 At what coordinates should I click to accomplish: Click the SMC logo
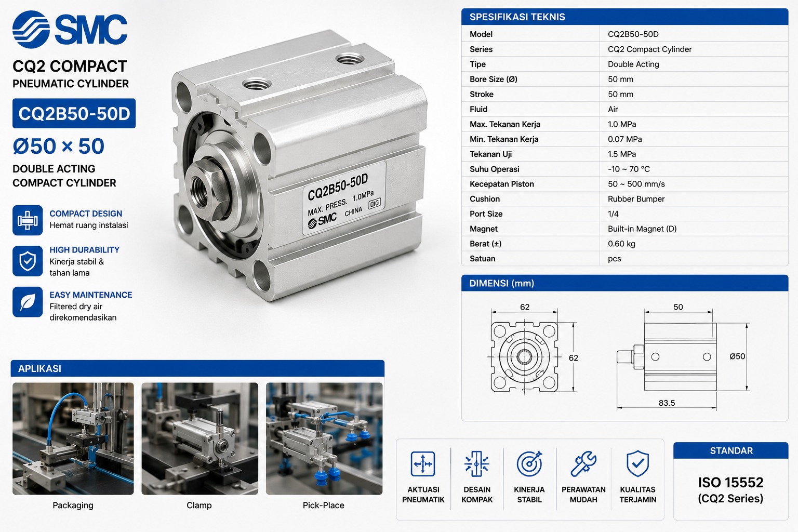(70, 29)
